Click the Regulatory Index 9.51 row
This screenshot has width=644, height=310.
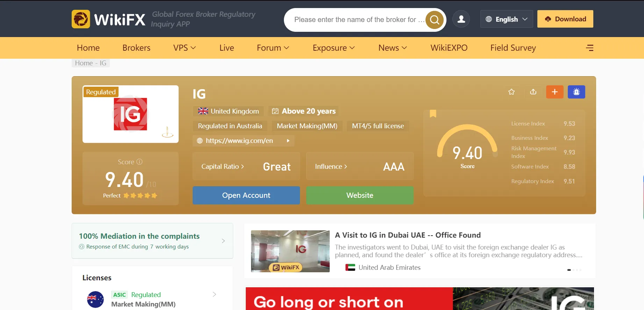543,181
